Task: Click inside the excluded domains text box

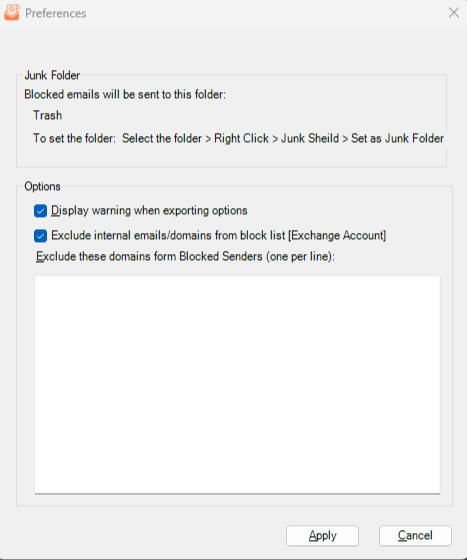Action: tap(237, 385)
